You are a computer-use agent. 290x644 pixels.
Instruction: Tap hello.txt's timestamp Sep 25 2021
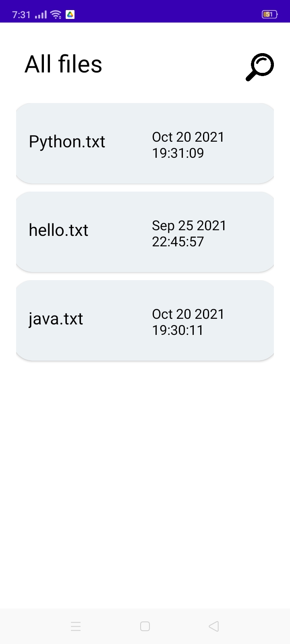(x=189, y=225)
